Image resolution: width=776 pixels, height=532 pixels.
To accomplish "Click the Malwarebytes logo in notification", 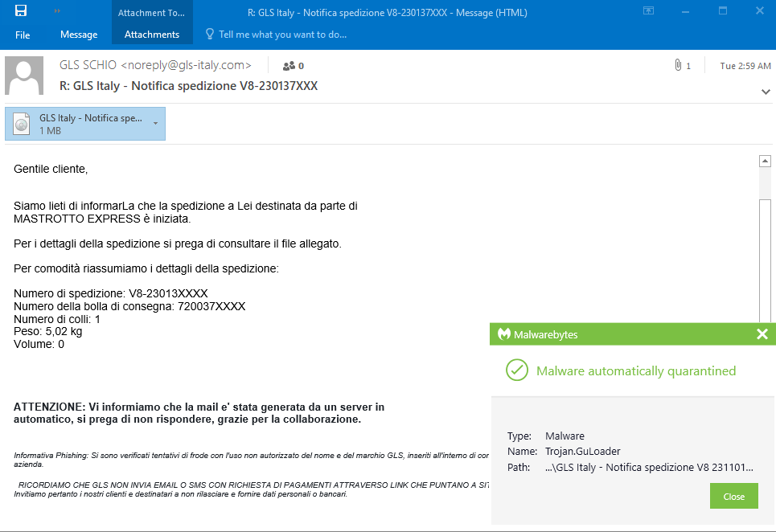I will (x=504, y=334).
